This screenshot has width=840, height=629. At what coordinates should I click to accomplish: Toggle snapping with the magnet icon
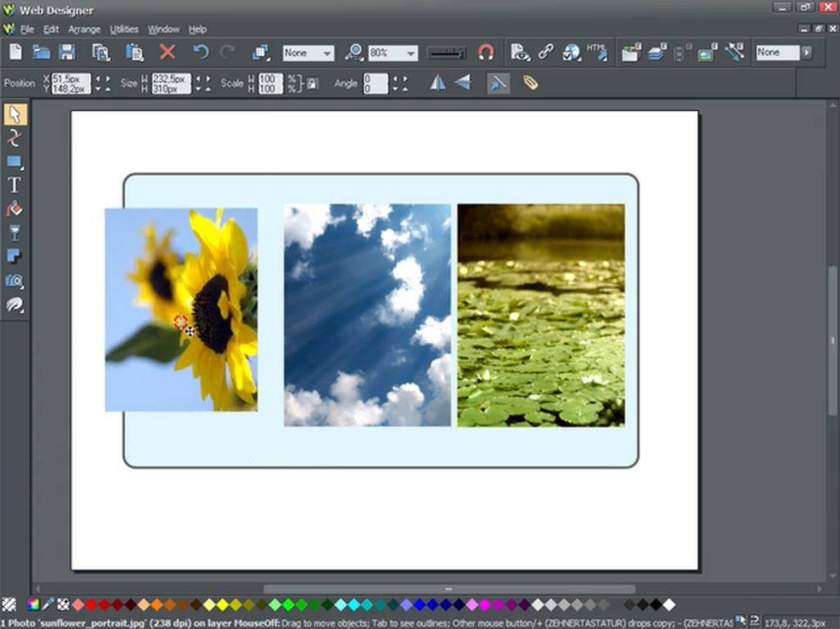(x=485, y=51)
